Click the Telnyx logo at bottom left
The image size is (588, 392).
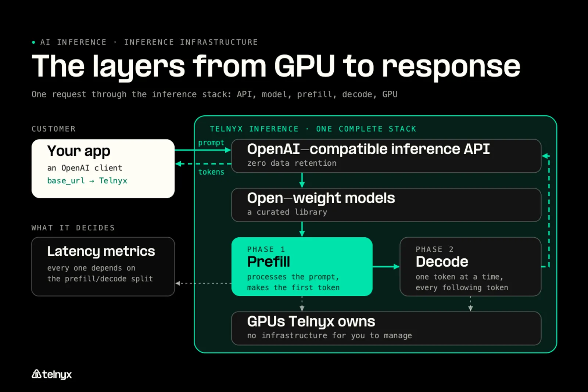[x=52, y=374]
